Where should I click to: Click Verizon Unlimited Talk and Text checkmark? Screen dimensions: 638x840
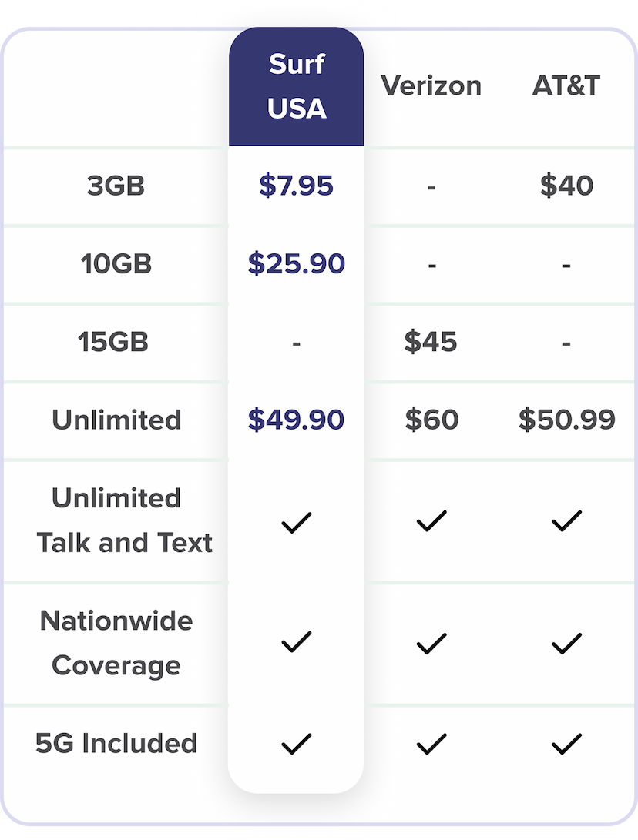click(431, 522)
